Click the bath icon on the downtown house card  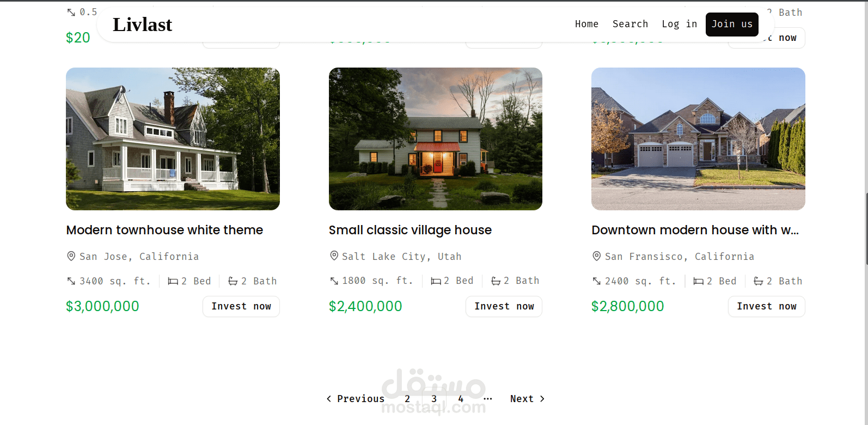point(758,281)
